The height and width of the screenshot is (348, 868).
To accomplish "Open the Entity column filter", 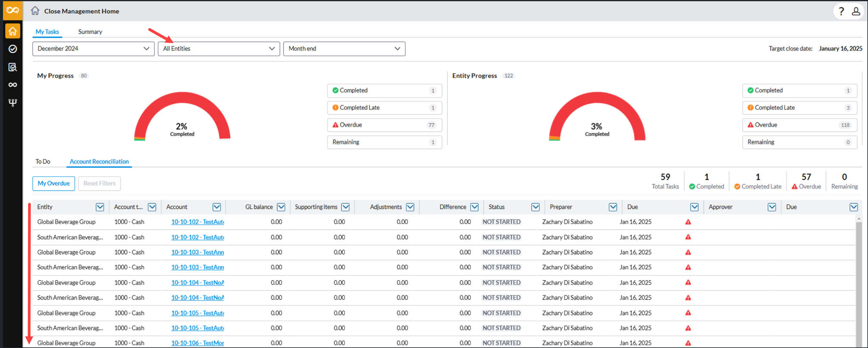I will tap(100, 207).
